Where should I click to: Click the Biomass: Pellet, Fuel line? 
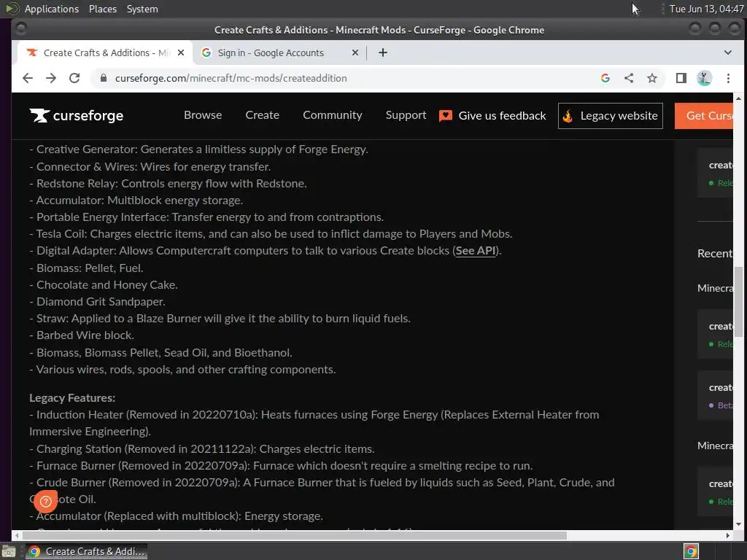tap(86, 268)
